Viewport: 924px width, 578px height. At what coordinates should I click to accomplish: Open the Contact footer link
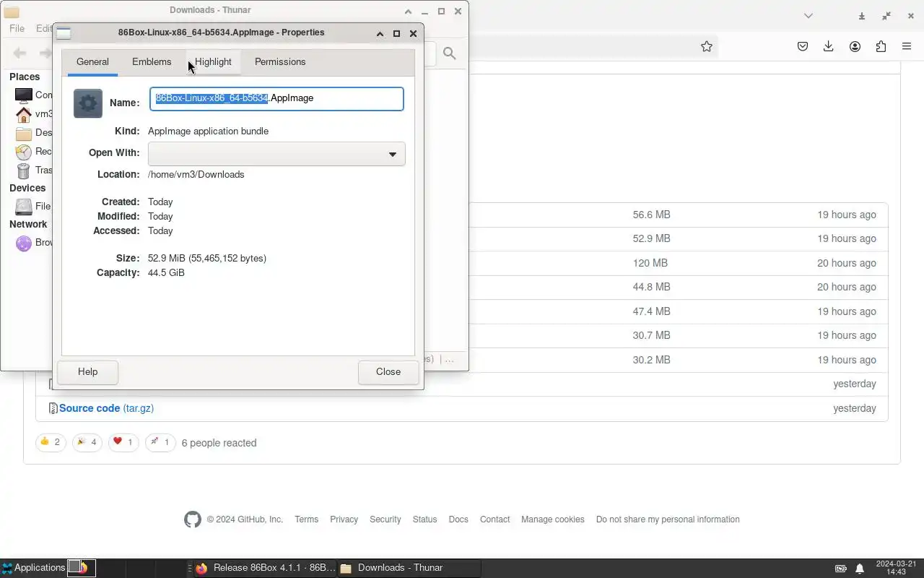495,519
